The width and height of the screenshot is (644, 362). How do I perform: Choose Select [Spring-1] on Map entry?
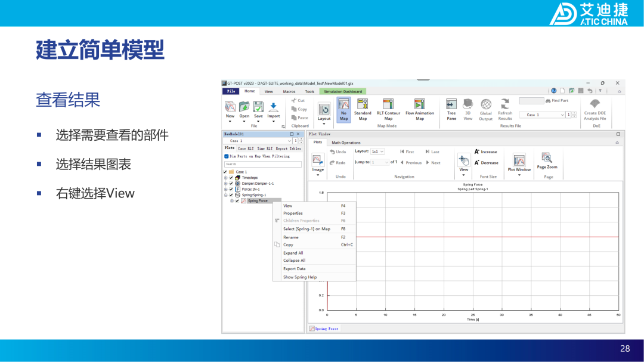(315, 229)
